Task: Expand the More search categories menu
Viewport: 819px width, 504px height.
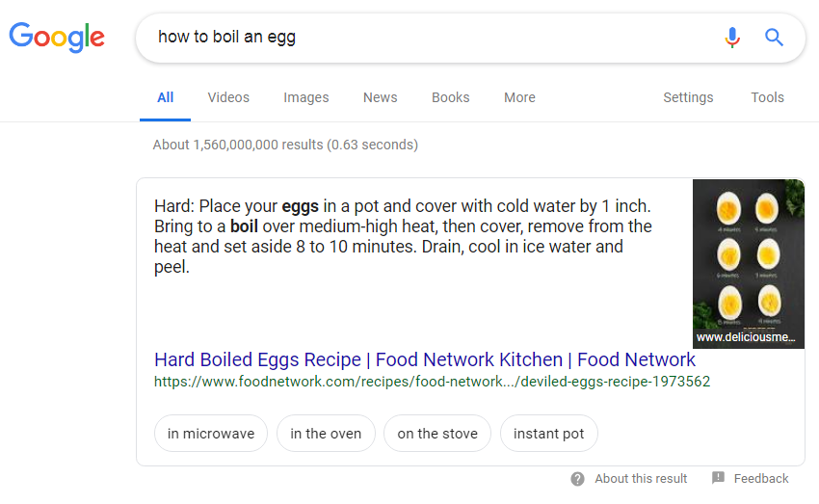Action: (x=519, y=97)
